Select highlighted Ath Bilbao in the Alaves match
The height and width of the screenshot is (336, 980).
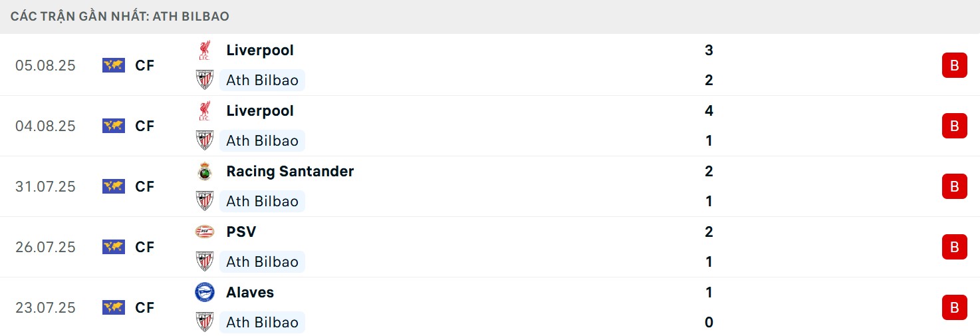click(262, 323)
